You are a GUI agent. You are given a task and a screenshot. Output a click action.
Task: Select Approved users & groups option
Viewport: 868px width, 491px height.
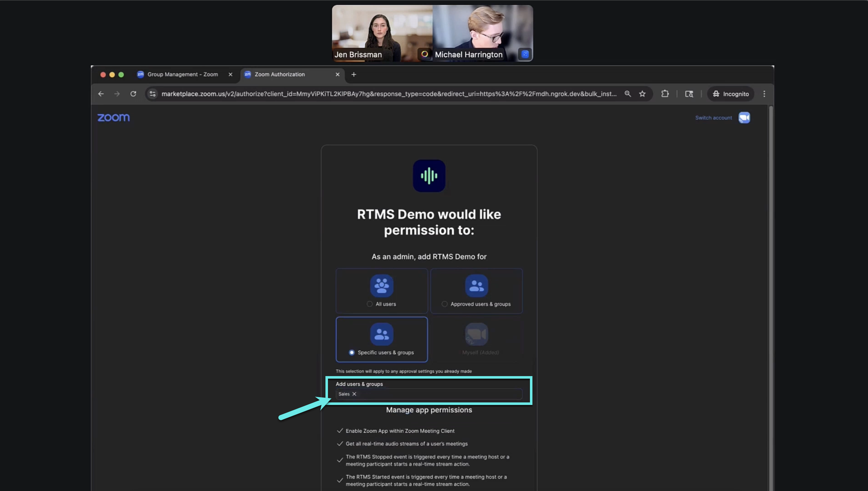tap(444, 304)
